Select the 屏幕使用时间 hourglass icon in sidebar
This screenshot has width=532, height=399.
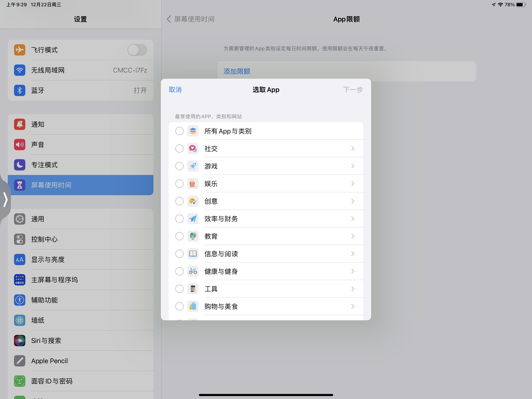point(19,185)
